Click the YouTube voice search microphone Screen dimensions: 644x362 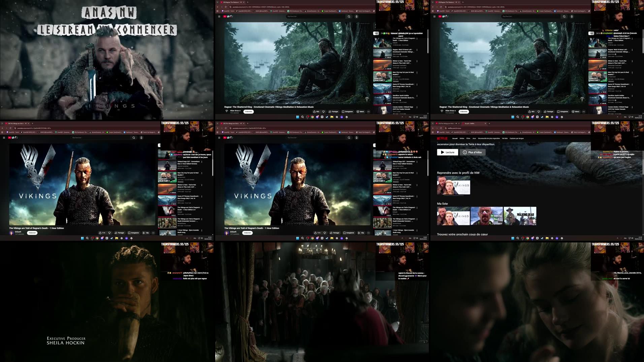[357, 17]
